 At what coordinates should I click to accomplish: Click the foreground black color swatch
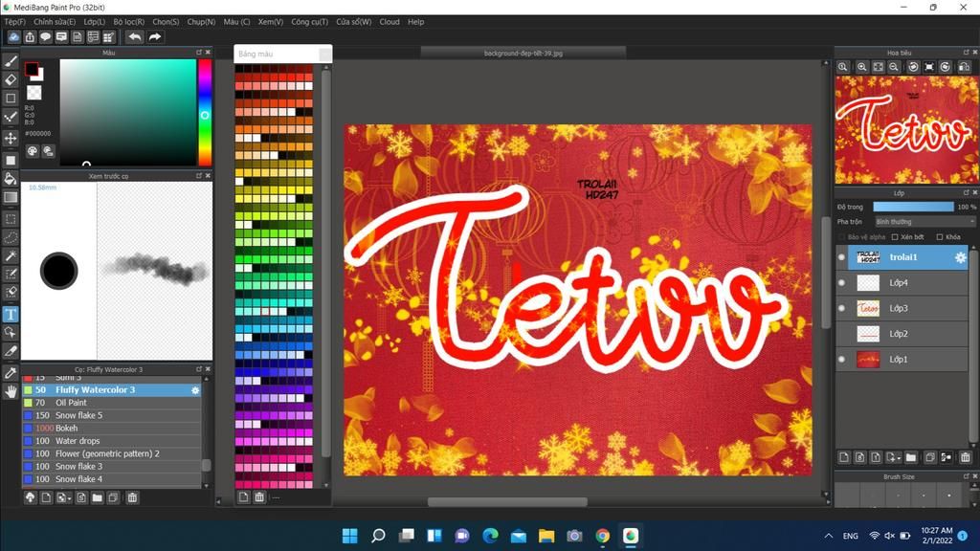coord(32,69)
